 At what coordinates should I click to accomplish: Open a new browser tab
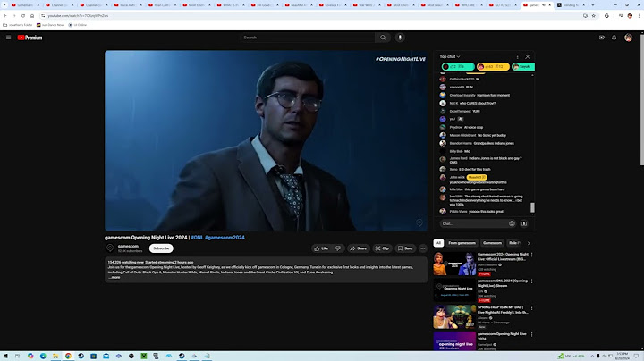click(593, 5)
